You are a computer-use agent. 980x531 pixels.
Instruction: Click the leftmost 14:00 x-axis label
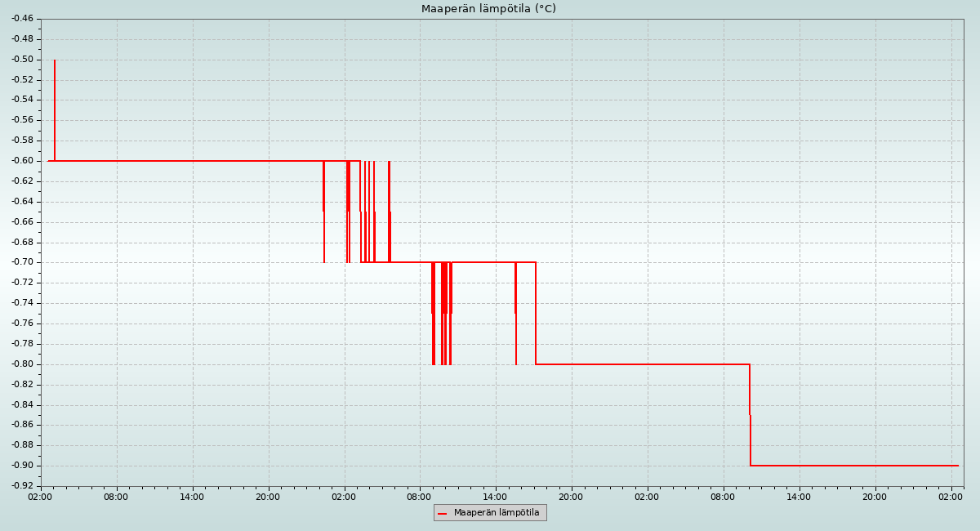point(192,497)
